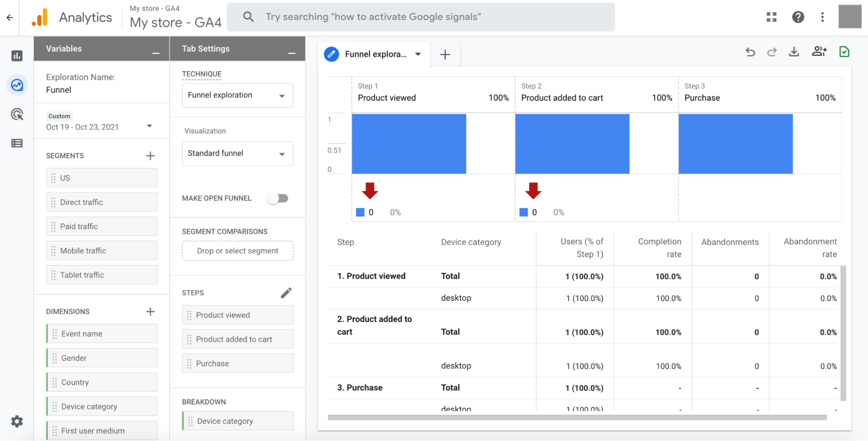
Task: Edit funnel steps with the pencil icon
Action: click(x=287, y=292)
